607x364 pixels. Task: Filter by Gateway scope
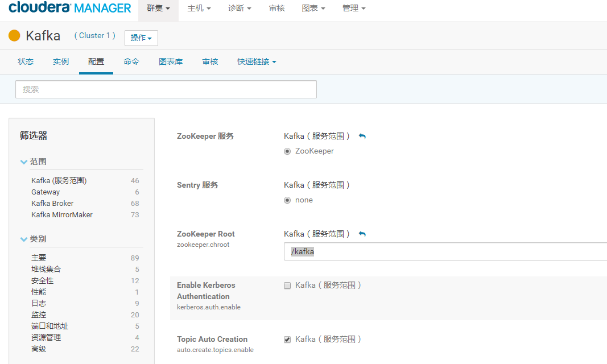(x=46, y=192)
